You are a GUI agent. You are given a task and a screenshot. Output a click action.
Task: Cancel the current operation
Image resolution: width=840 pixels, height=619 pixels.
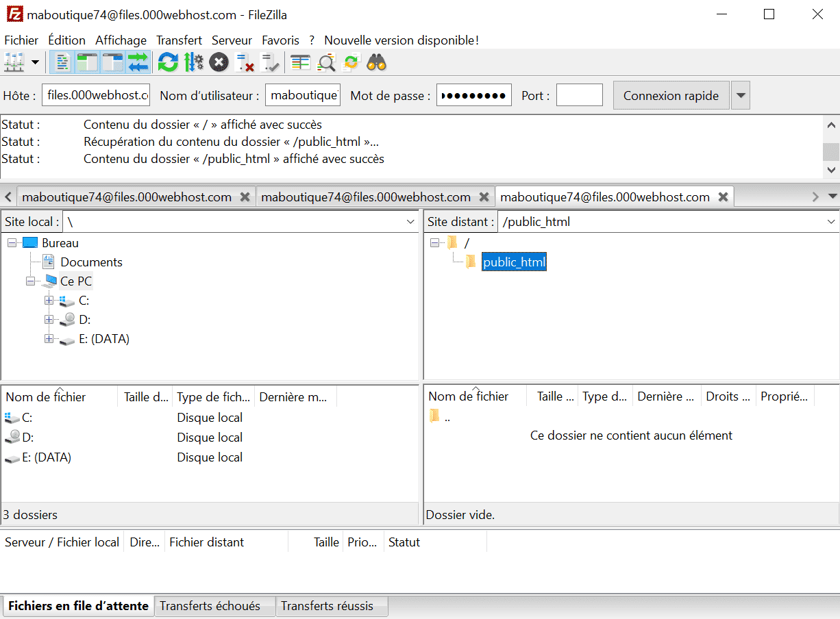pyautogui.click(x=219, y=63)
